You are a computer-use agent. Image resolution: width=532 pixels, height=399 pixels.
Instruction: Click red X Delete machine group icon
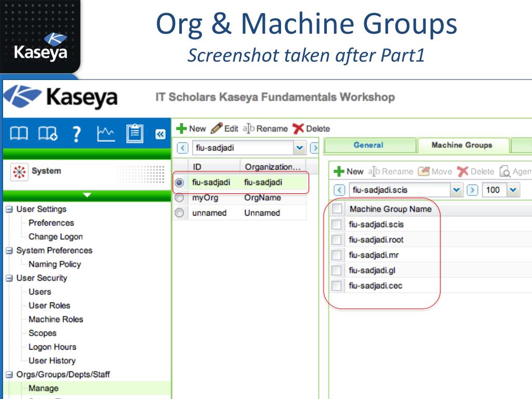(462, 171)
